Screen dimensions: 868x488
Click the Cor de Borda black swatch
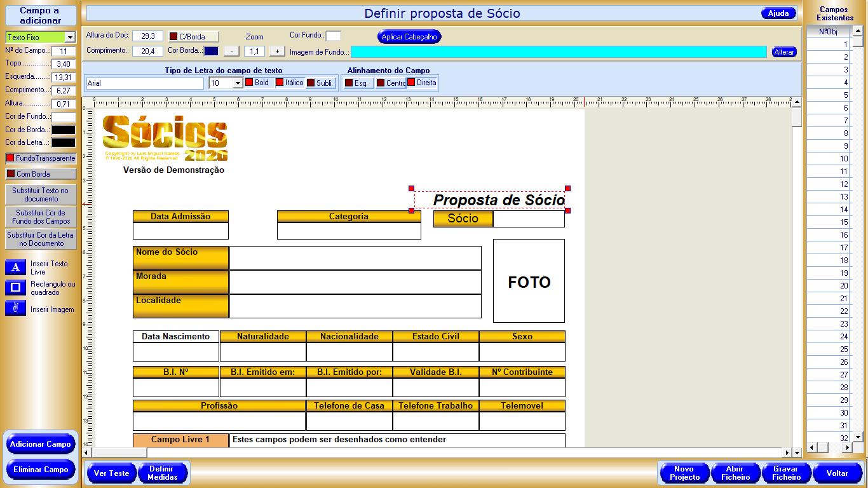[64, 130]
